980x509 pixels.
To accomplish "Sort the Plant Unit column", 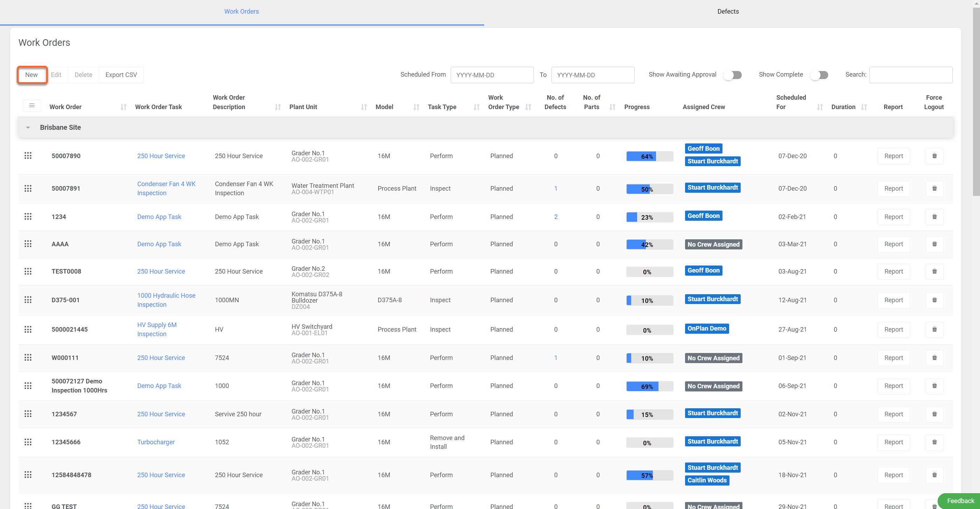I will 364,107.
